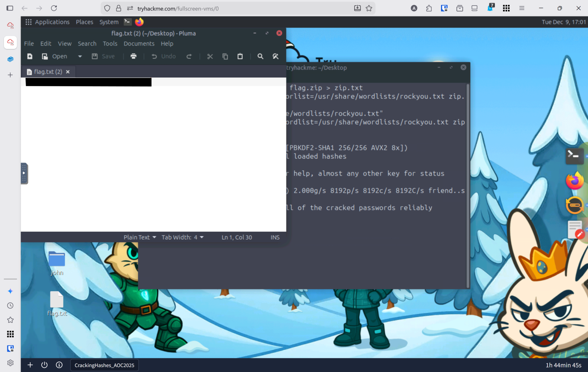Toggle the browser sidebar panel button

point(10,8)
